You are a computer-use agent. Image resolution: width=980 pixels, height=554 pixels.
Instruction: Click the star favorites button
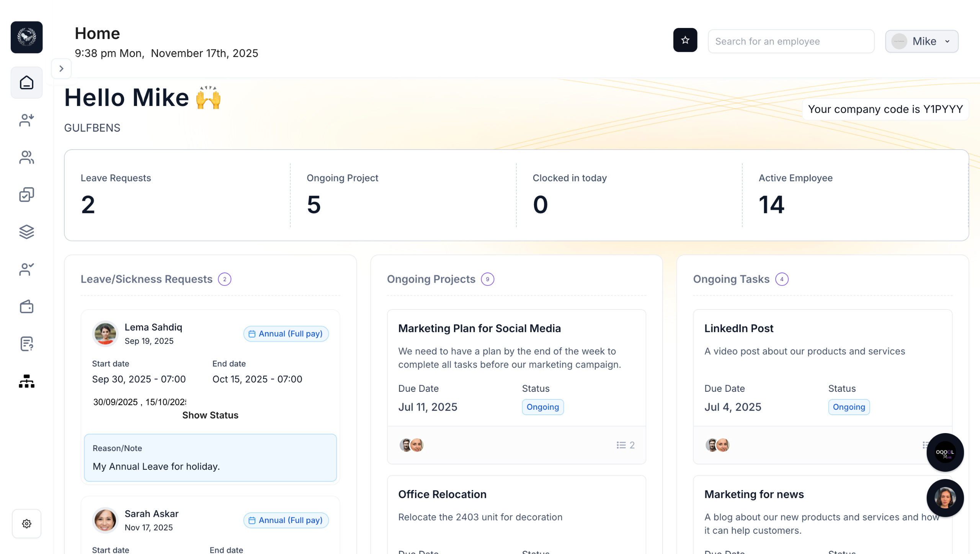[685, 40]
